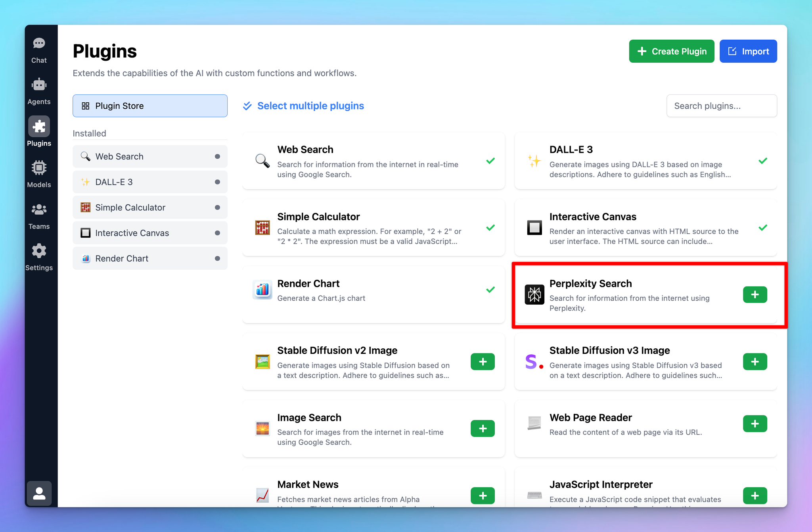The image size is (812, 532).
Task: Click the Plugin Store grid icon
Action: click(x=85, y=106)
